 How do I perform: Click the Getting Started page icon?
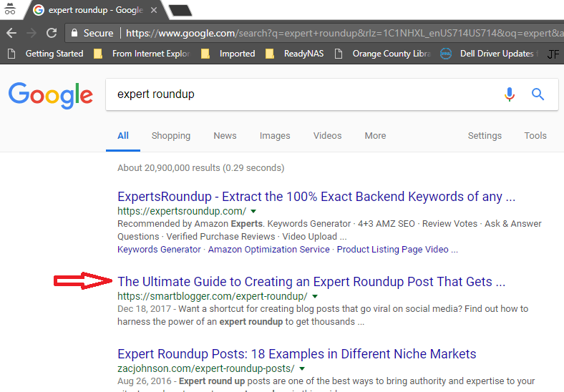(x=11, y=54)
